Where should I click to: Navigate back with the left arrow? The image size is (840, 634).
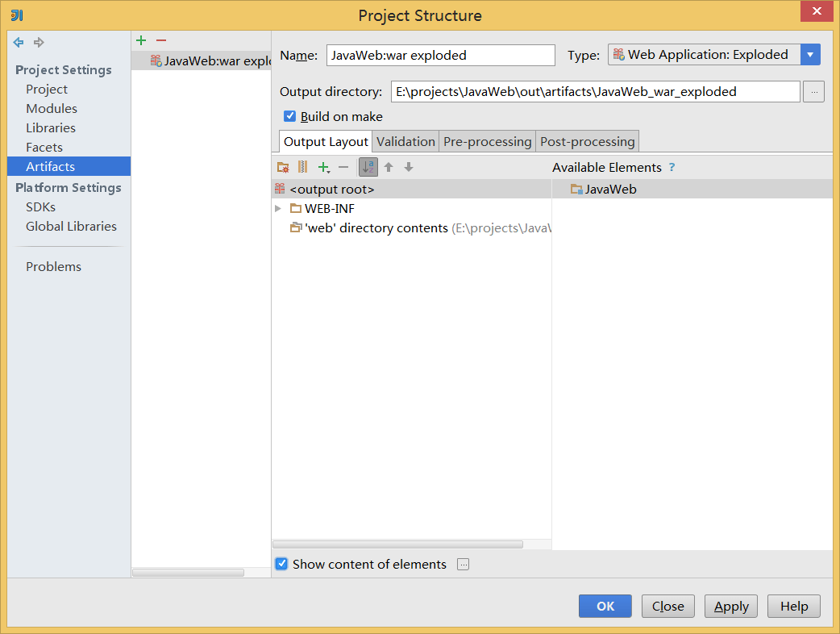pyautogui.click(x=19, y=42)
